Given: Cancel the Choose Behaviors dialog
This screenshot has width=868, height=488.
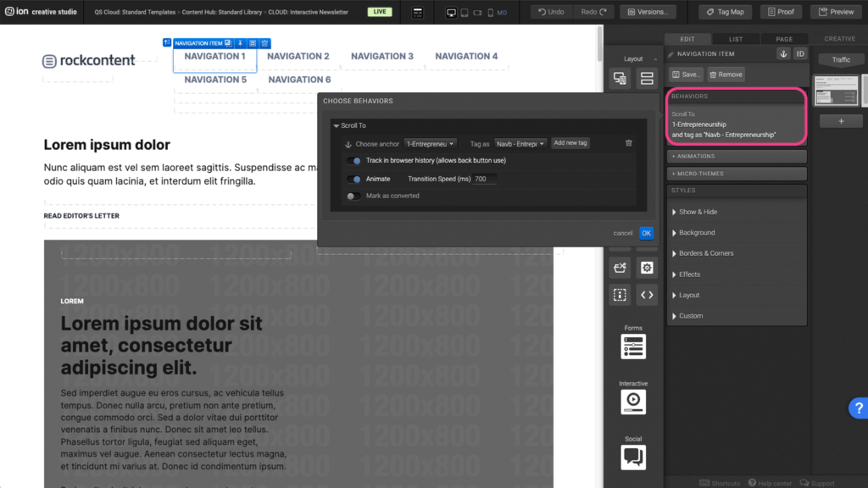Looking at the screenshot, I should point(623,234).
